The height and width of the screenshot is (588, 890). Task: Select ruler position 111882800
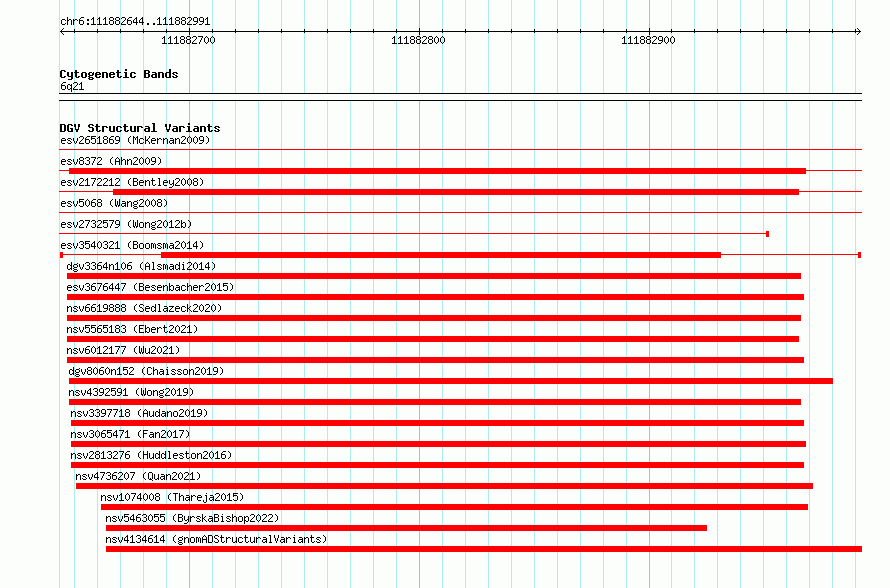pyautogui.click(x=418, y=40)
